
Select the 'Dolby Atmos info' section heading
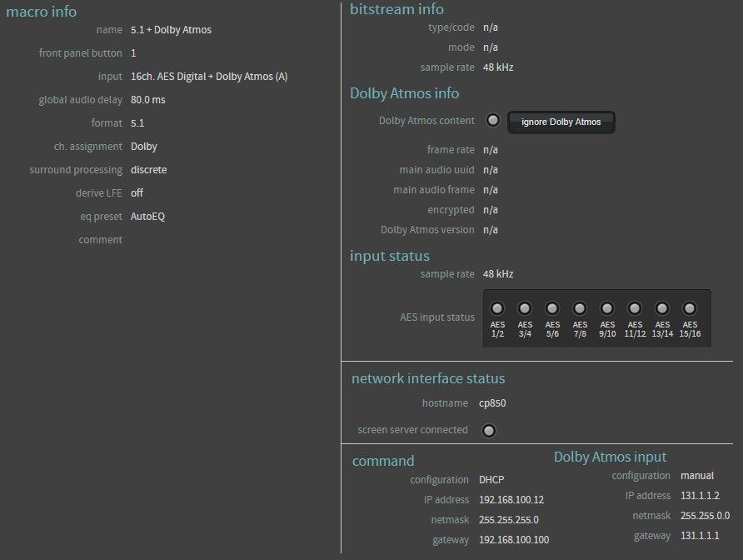point(404,93)
